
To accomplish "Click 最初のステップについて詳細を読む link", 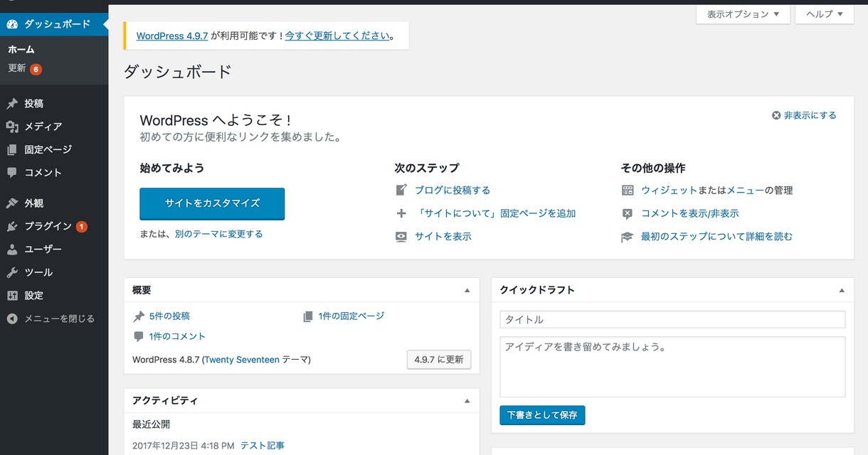I will pyautogui.click(x=716, y=237).
